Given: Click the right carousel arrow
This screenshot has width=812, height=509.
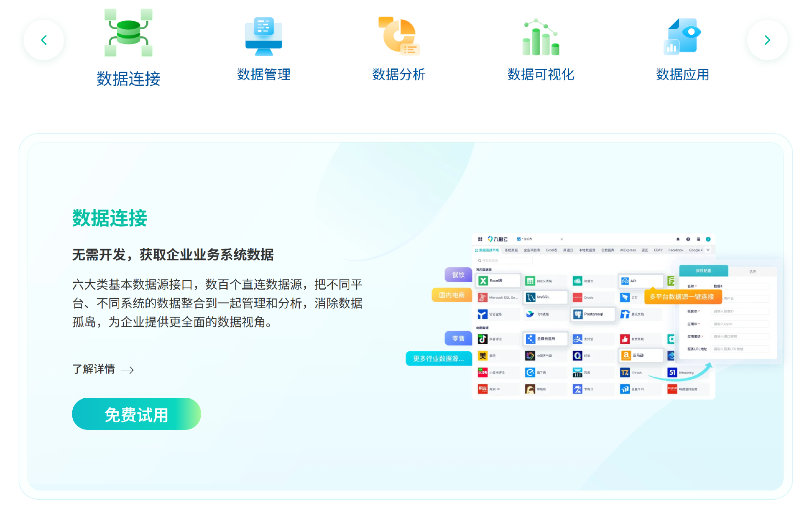Looking at the screenshot, I should (x=767, y=39).
